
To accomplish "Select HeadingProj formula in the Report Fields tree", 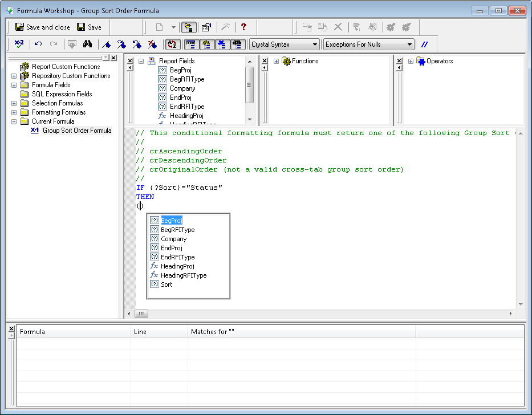I will coord(186,116).
